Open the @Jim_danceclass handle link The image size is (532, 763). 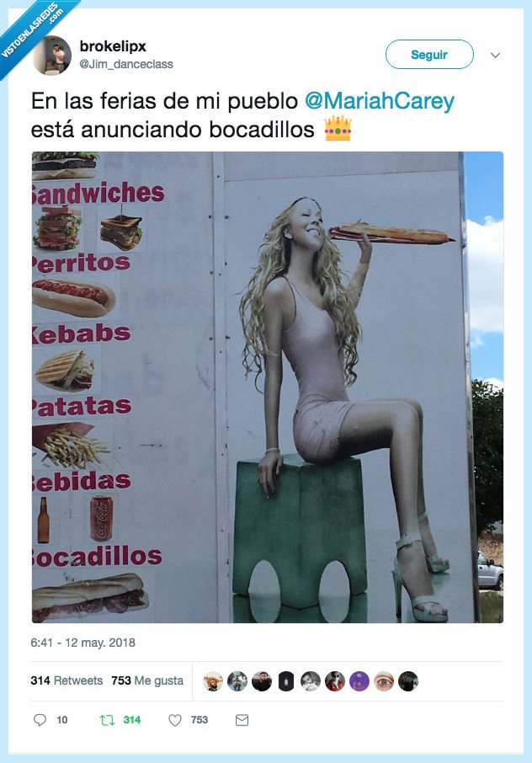126,64
